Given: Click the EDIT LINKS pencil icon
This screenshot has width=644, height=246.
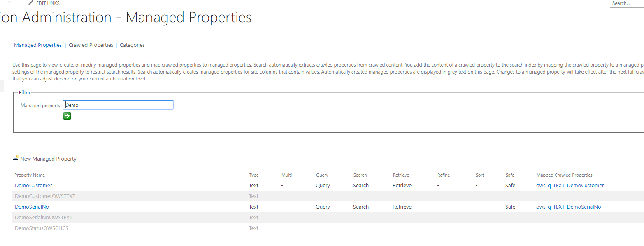Looking at the screenshot, I should coord(30,3).
